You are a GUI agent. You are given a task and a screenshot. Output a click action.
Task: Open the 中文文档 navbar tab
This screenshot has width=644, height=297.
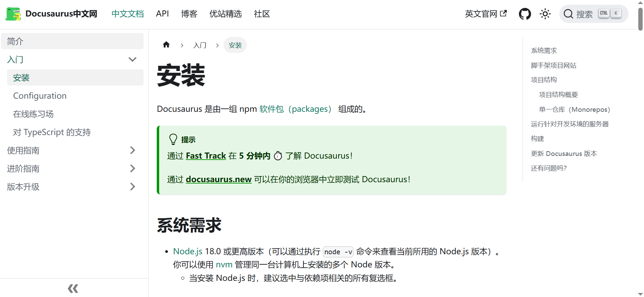click(x=127, y=14)
